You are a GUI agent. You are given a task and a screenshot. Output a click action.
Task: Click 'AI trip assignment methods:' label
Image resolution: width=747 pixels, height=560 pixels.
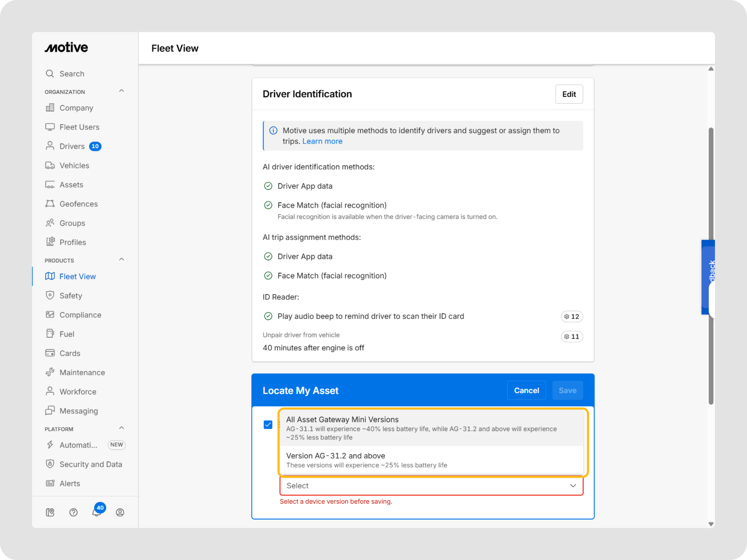tap(311, 237)
